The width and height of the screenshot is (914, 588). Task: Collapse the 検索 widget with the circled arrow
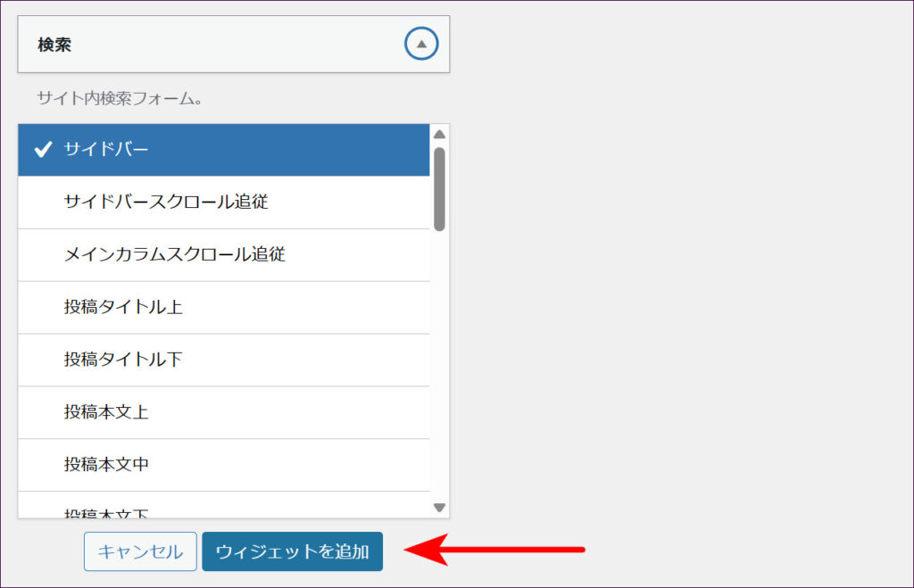421,44
